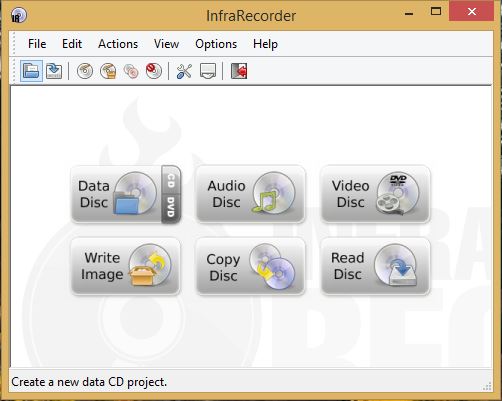The width and height of the screenshot is (502, 401).
Task: Open configuration via wrench and screwdriver icon
Action: click(184, 71)
